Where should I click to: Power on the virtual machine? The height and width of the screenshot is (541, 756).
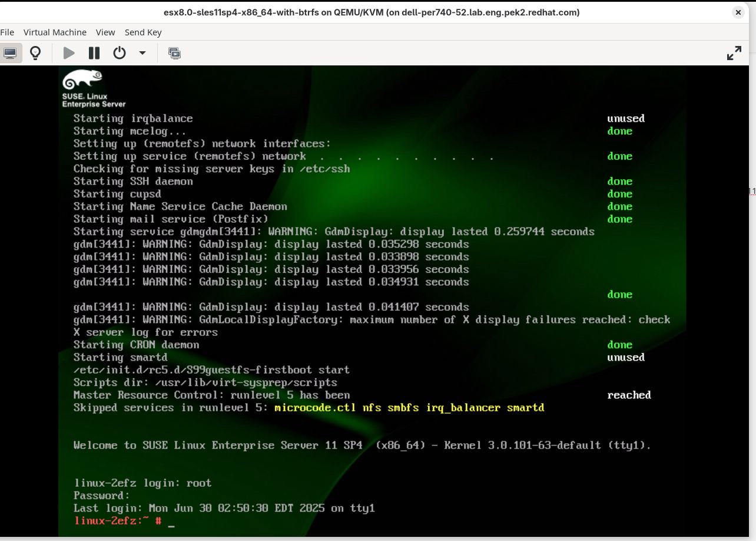coord(69,53)
